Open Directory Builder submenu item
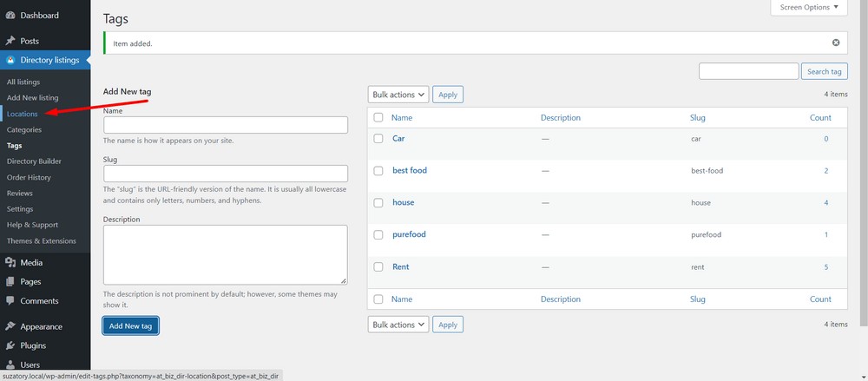Viewport: 868px width, 381px height. click(34, 161)
